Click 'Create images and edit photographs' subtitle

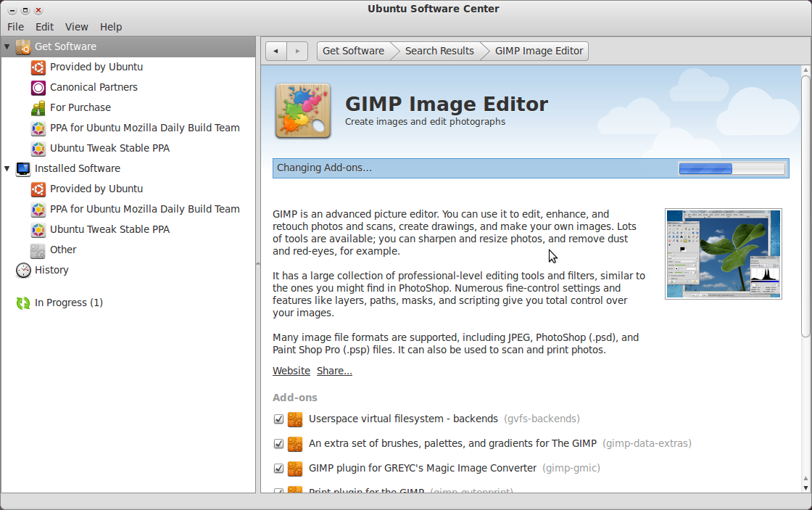pos(425,122)
